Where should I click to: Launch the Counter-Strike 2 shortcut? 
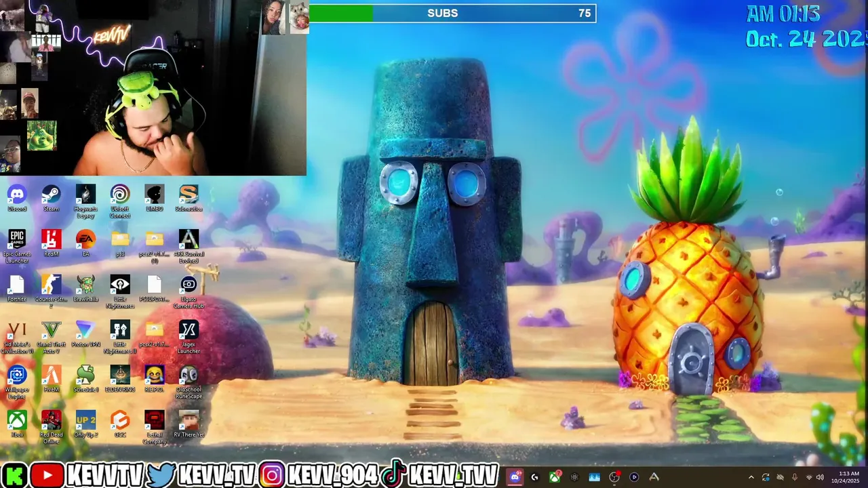point(51,292)
